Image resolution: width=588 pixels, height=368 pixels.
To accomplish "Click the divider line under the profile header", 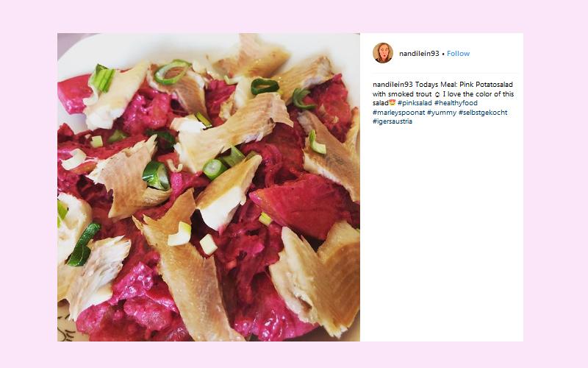I will (445, 73).
